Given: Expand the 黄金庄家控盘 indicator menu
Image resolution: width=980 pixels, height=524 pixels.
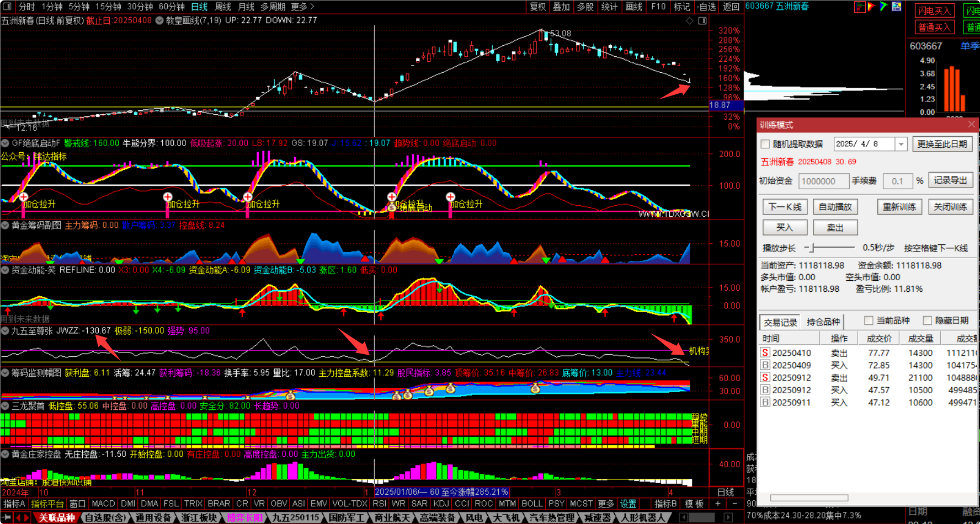Looking at the screenshot, I should (x=5, y=454).
